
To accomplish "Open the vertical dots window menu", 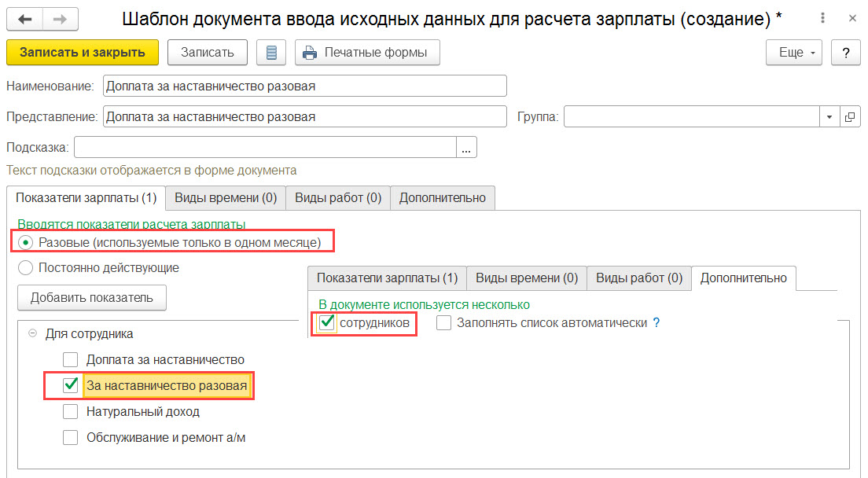I will click(x=822, y=18).
